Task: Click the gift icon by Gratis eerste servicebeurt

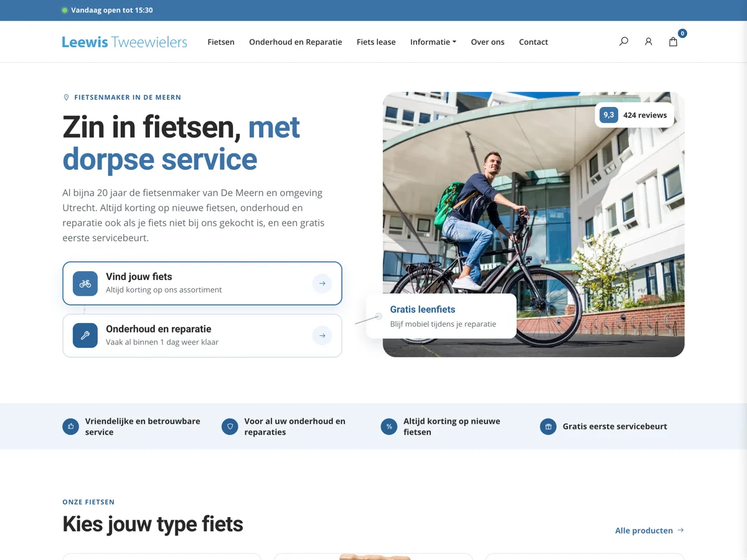Action: coord(548,427)
